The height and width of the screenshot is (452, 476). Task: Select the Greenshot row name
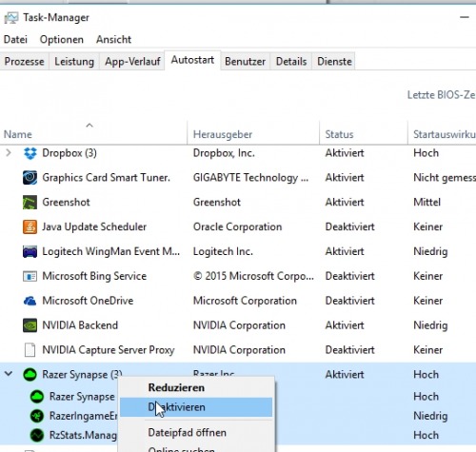[66, 203]
